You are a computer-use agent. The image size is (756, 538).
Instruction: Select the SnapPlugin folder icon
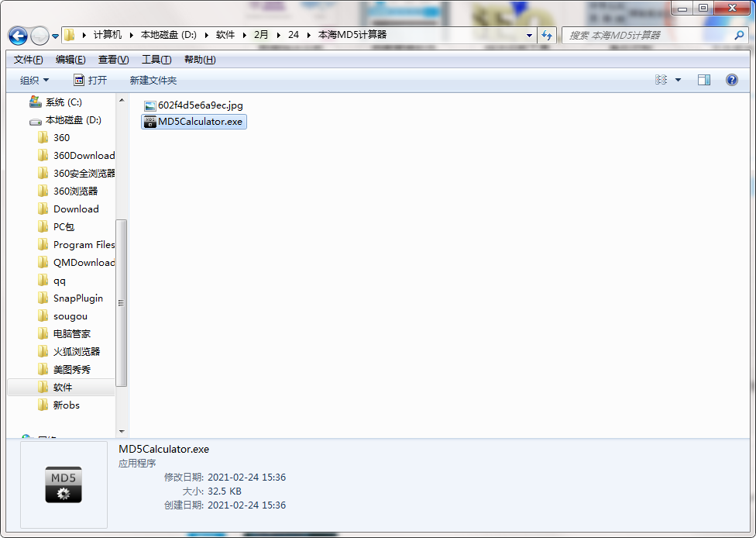[x=43, y=298]
